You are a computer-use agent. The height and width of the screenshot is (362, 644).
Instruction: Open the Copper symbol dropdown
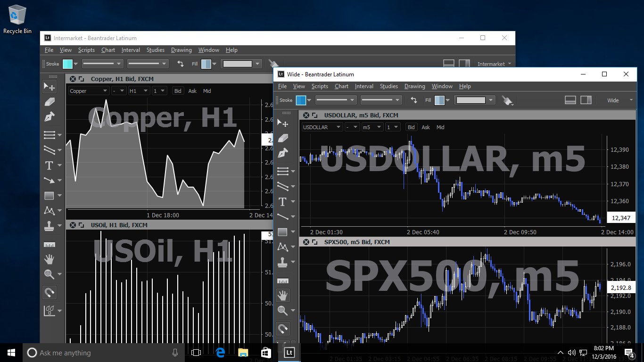coord(89,91)
